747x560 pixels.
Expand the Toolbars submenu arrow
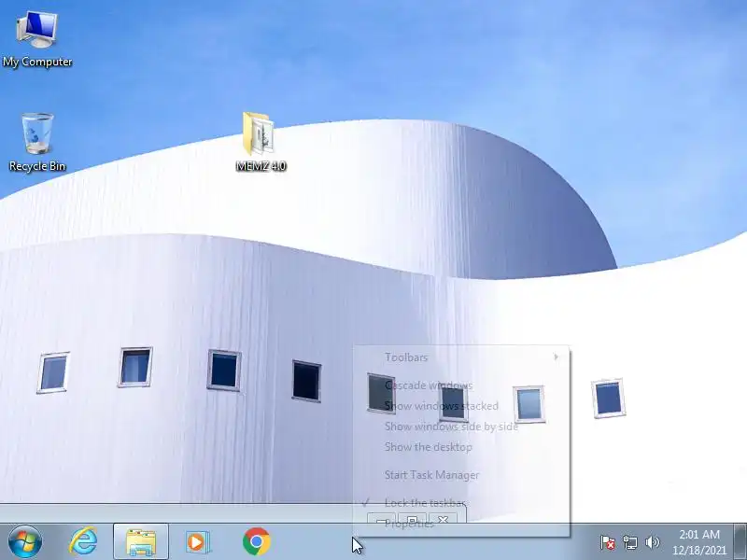point(556,357)
